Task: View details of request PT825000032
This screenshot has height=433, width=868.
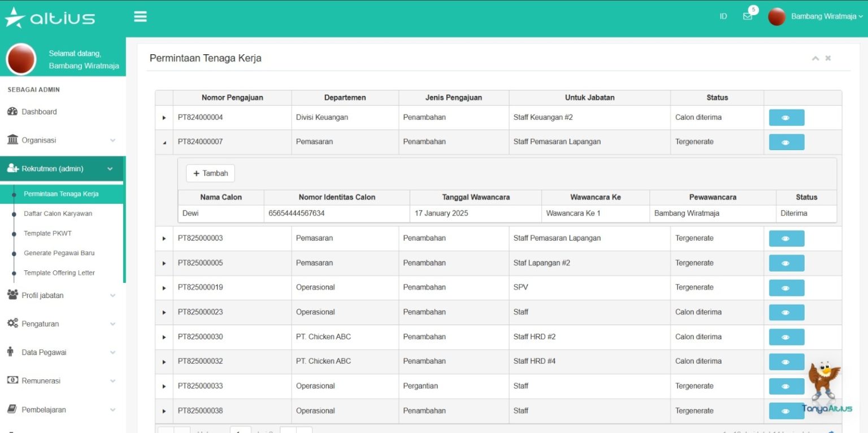Action: [x=786, y=362]
